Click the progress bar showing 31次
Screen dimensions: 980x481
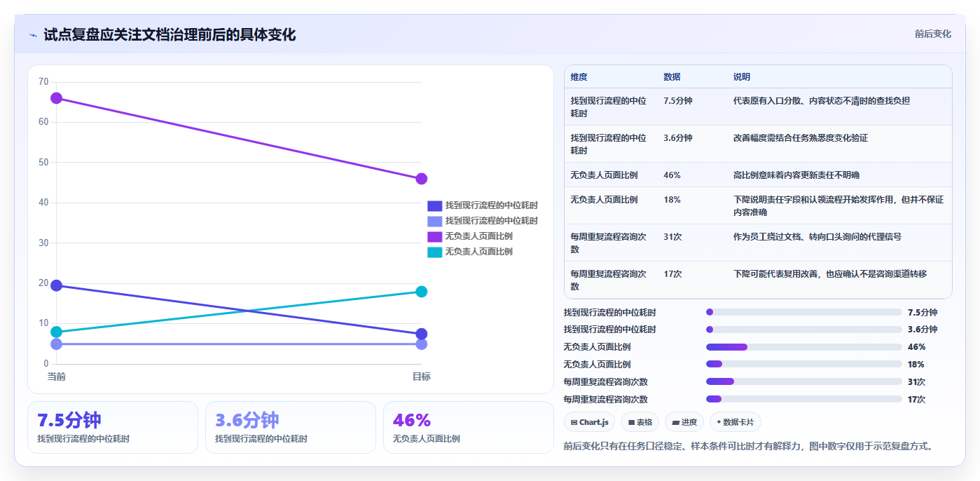point(804,382)
